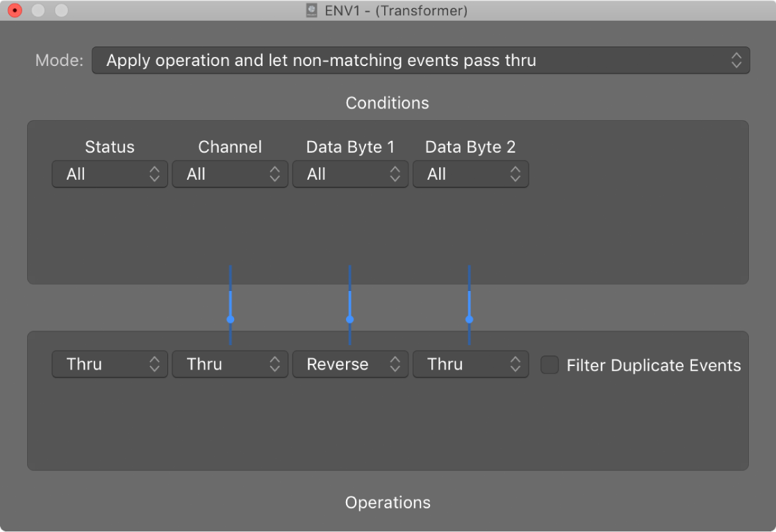Open the Status condition dropdown set to All

click(110, 174)
